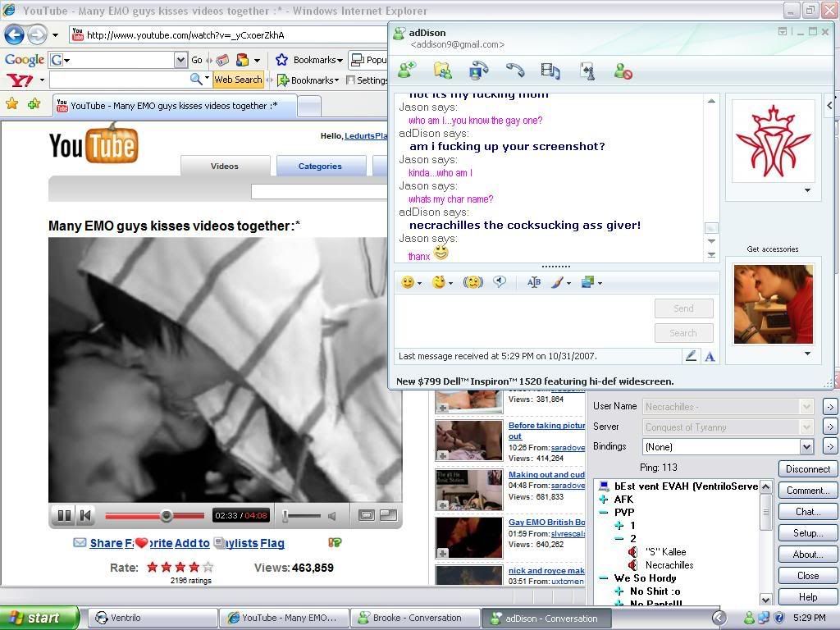
Task: Send a nudge with the shaking face icon
Action: [473, 282]
